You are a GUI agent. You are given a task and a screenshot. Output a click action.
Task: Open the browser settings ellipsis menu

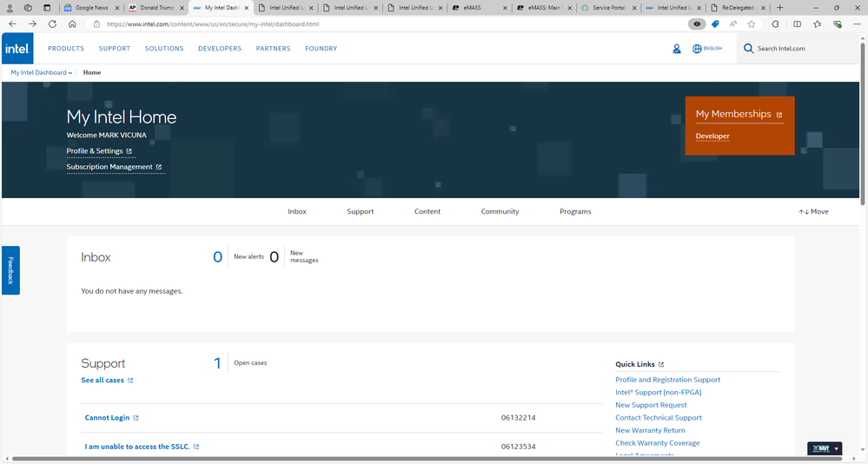pyautogui.click(x=857, y=23)
